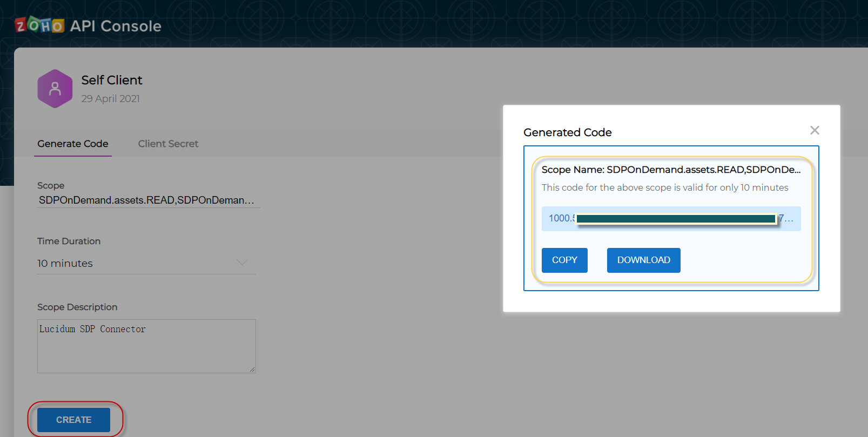Screen dimensions: 868x437
Task: Switch to the Generate Code tab
Action: point(73,144)
